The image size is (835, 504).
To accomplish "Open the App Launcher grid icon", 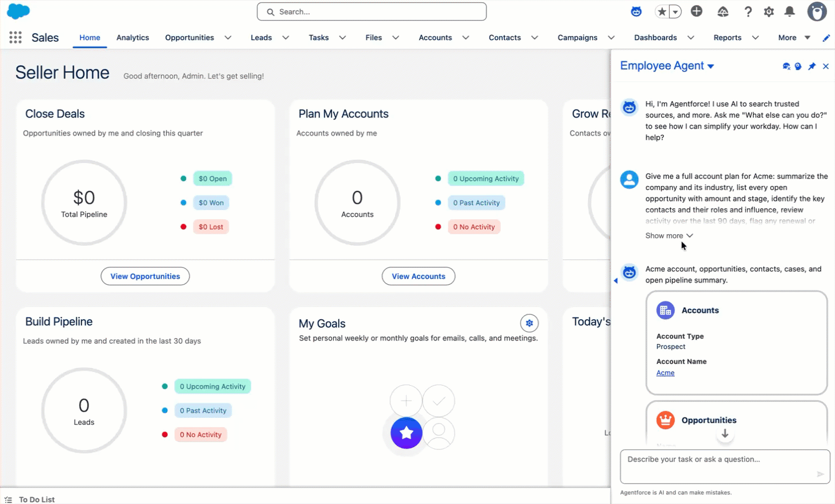I will (x=16, y=37).
